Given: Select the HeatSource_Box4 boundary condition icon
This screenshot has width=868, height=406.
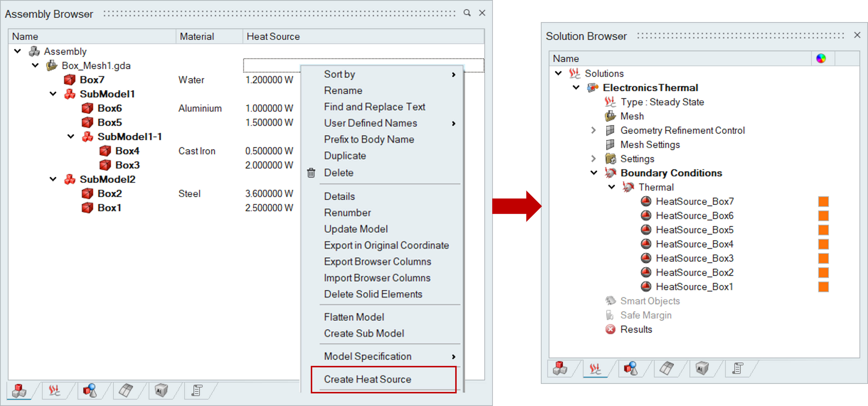Looking at the screenshot, I should 646,244.
